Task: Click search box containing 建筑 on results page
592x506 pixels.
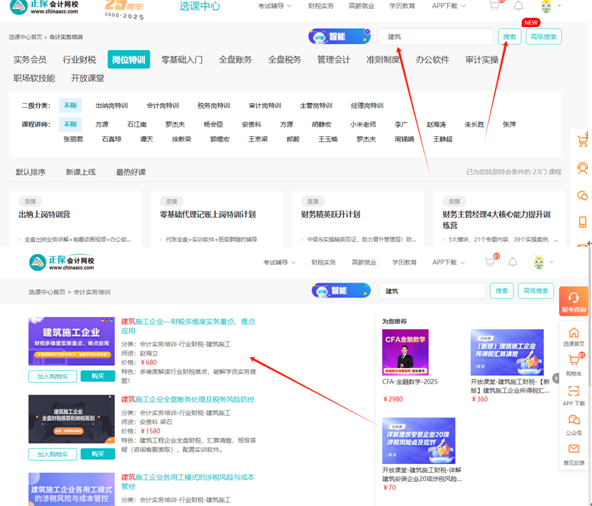Action: click(432, 291)
